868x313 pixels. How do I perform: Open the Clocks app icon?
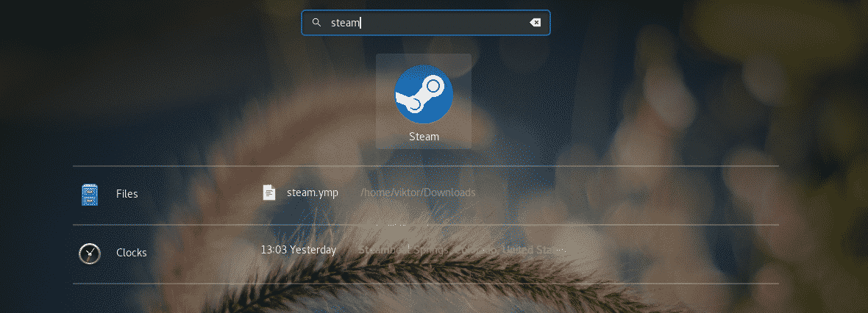tap(90, 253)
